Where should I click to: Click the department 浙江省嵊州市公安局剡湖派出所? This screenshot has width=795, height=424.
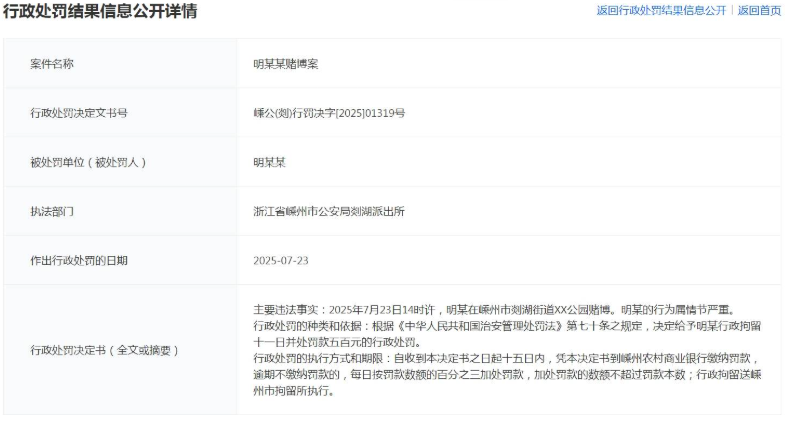coord(329,211)
